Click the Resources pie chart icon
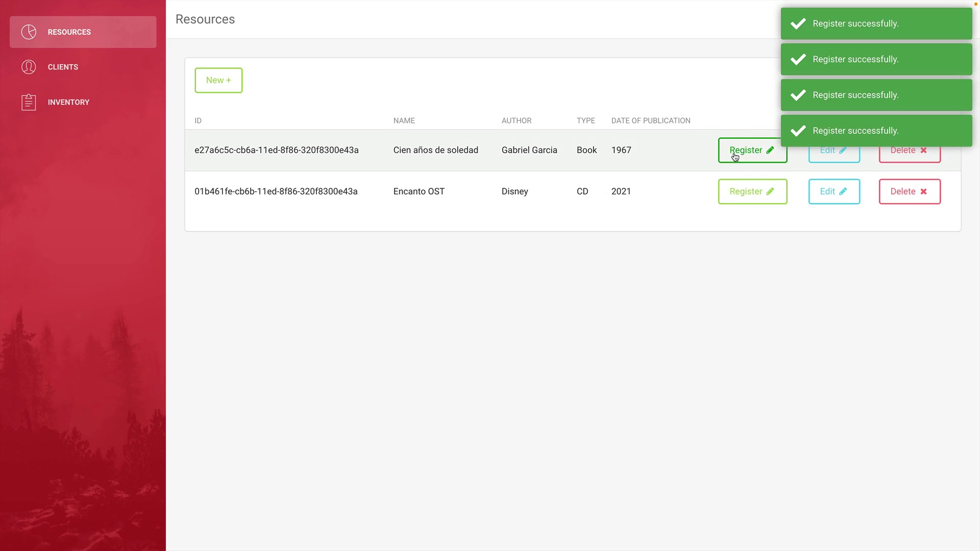 coord(29,32)
